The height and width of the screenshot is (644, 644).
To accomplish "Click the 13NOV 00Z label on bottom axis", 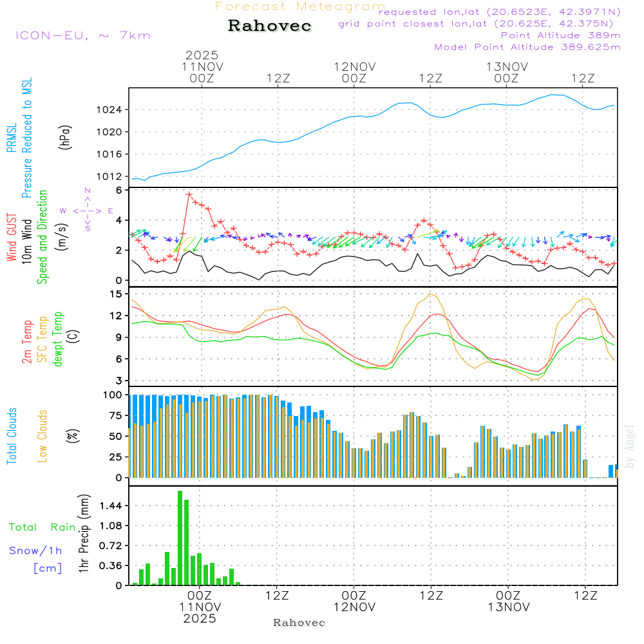I will [508, 601].
